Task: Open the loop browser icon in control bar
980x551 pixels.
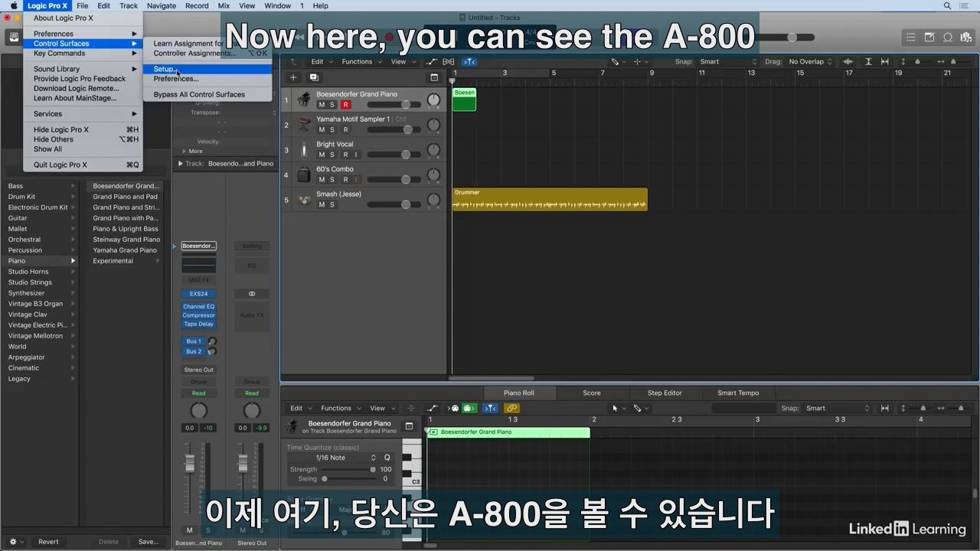Action: [x=948, y=37]
